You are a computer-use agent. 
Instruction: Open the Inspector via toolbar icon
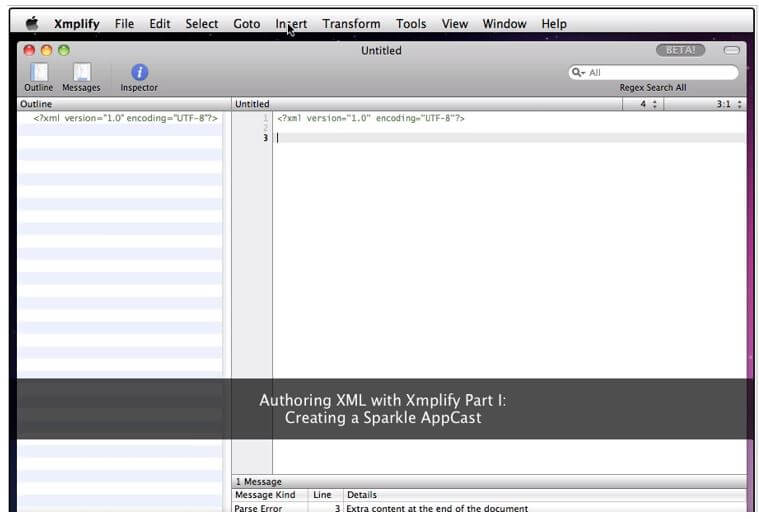[x=139, y=77]
